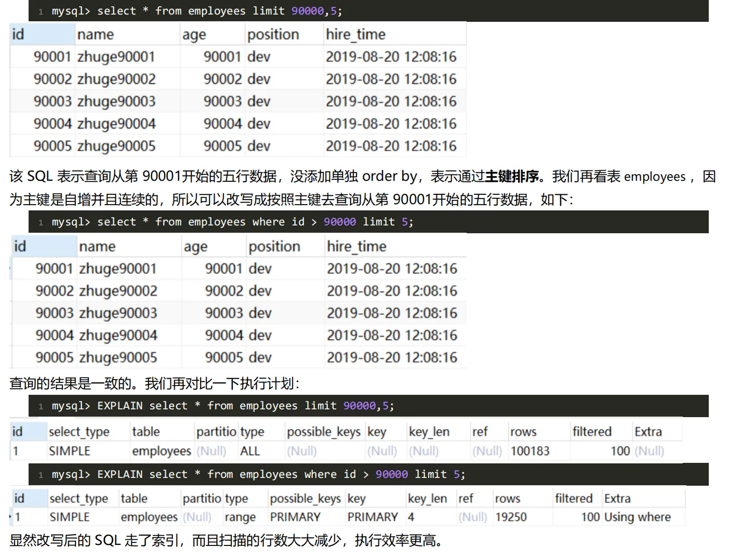
Task: Select cell zhuge90004 in the second result table
Action: [x=118, y=336]
